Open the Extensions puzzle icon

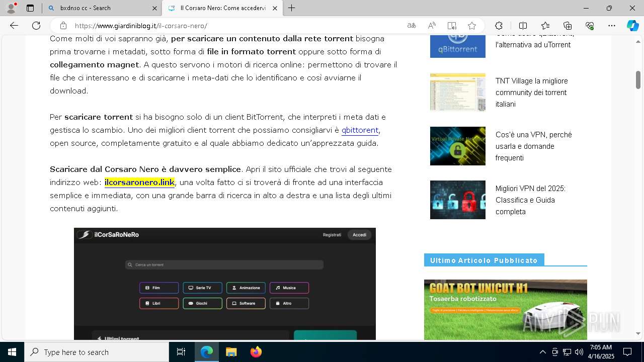pos(499,26)
